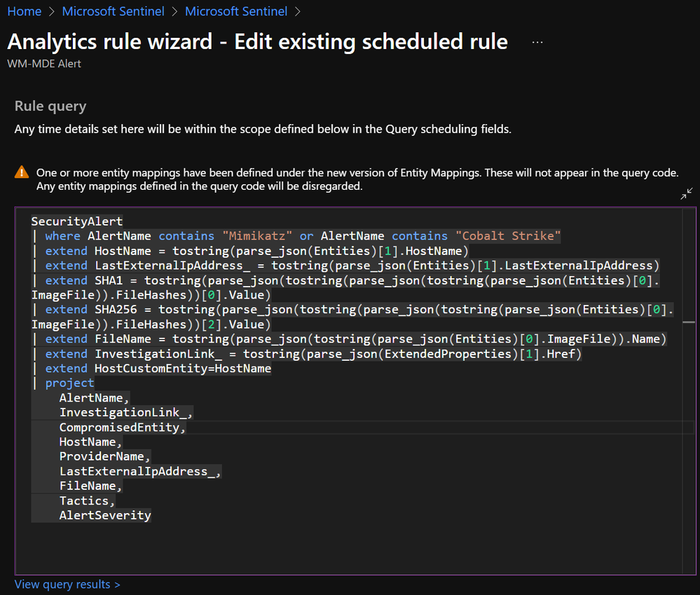Viewport: 700px width, 595px height.
Task: Click the project keyword
Action: pyautogui.click(x=69, y=383)
